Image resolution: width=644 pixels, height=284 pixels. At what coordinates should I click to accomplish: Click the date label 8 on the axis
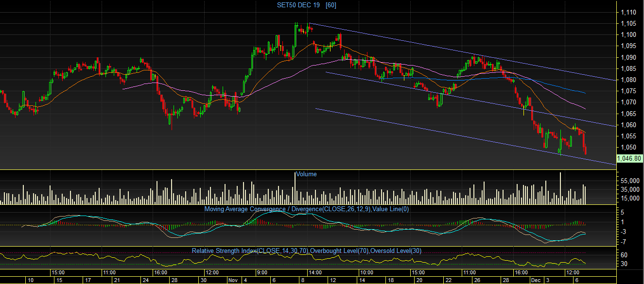click(x=302, y=280)
